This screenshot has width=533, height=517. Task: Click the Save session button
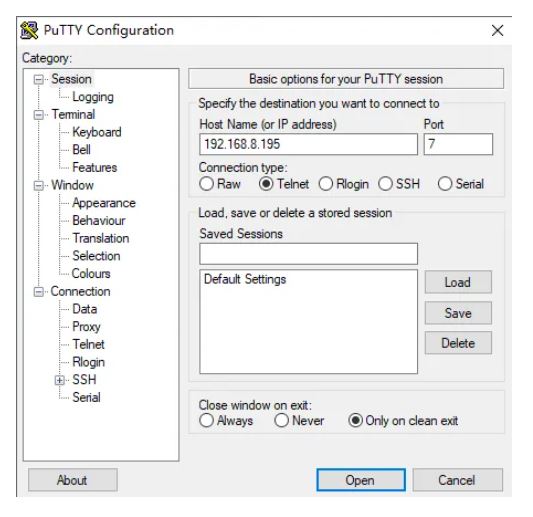[458, 313]
